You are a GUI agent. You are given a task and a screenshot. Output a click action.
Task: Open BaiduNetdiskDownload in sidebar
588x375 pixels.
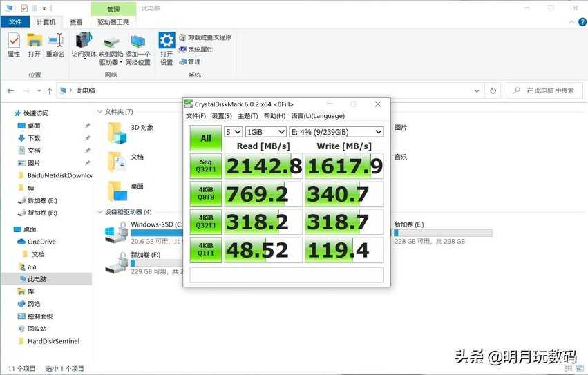55,175
